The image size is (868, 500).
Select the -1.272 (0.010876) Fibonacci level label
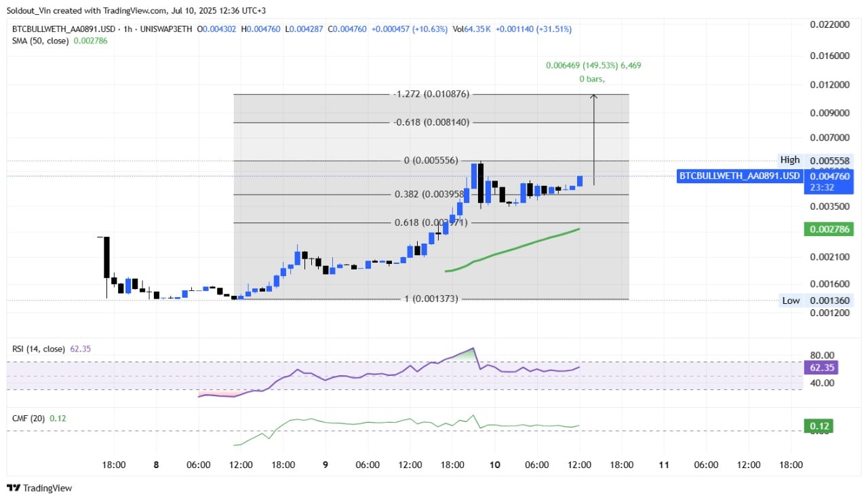(431, 94)
